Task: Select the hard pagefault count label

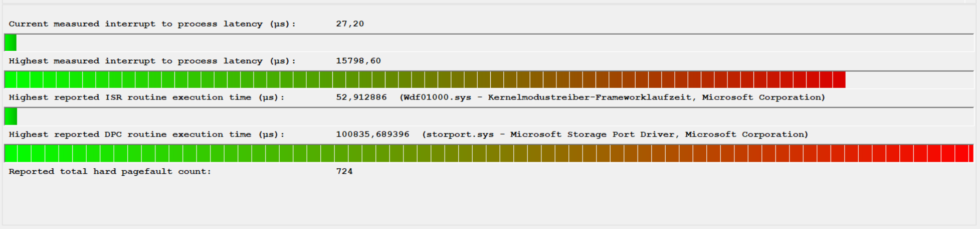Action: [x=110, y=172]
